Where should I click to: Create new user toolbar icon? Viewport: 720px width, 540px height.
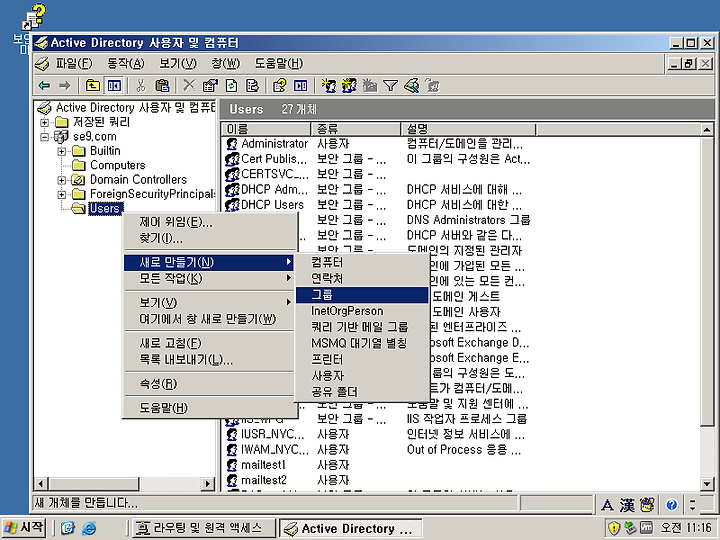(328, 85)
